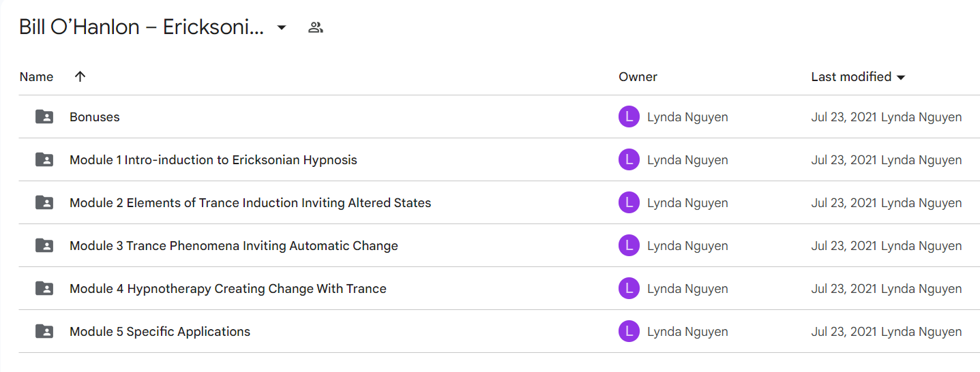Reverse sort with the Name arrow icon
Screen dimensions: 980x372
[80, 76]
